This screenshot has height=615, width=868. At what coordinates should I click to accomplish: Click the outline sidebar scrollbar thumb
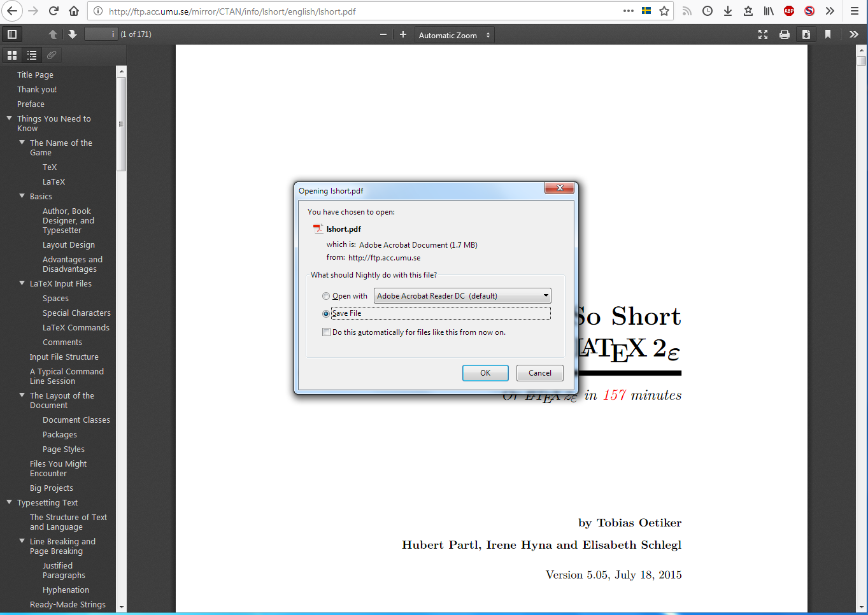click(x=122, y=124)
